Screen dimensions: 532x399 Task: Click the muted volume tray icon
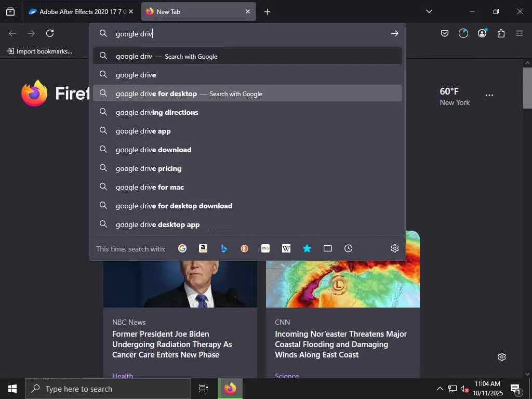(464, 389)
